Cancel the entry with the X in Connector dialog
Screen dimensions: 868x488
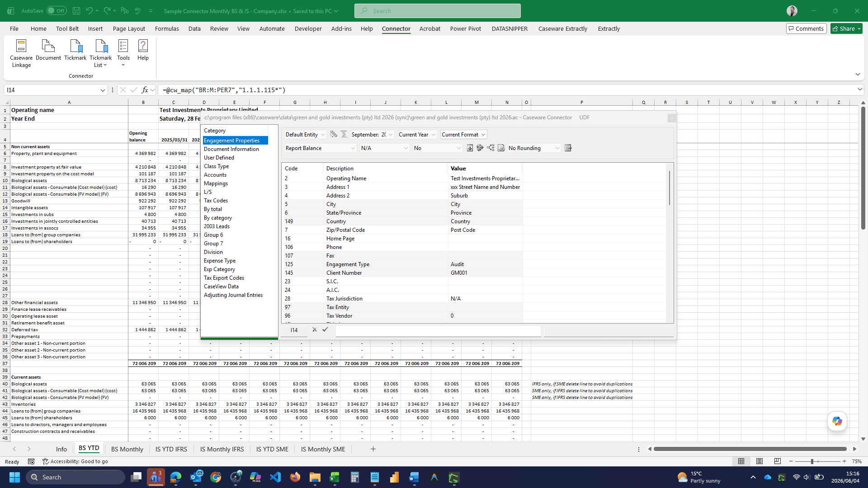pos(315,329)
